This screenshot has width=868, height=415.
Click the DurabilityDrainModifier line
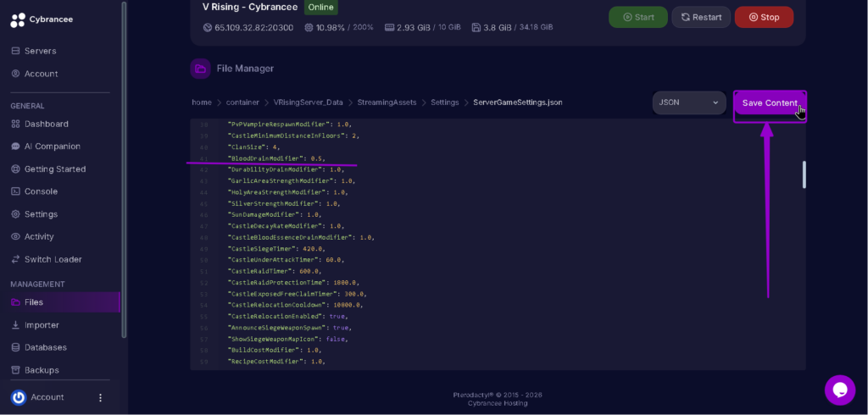[x=286, y=170]
